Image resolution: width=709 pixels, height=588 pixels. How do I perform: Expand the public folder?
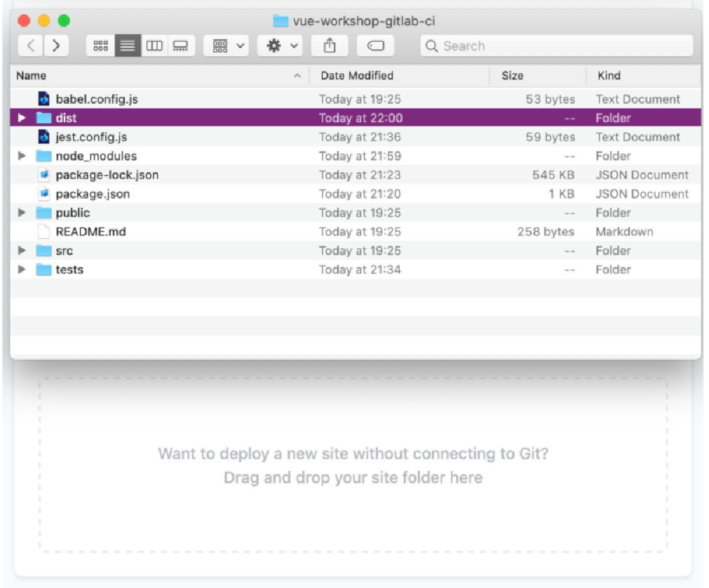tap(21, 213)
